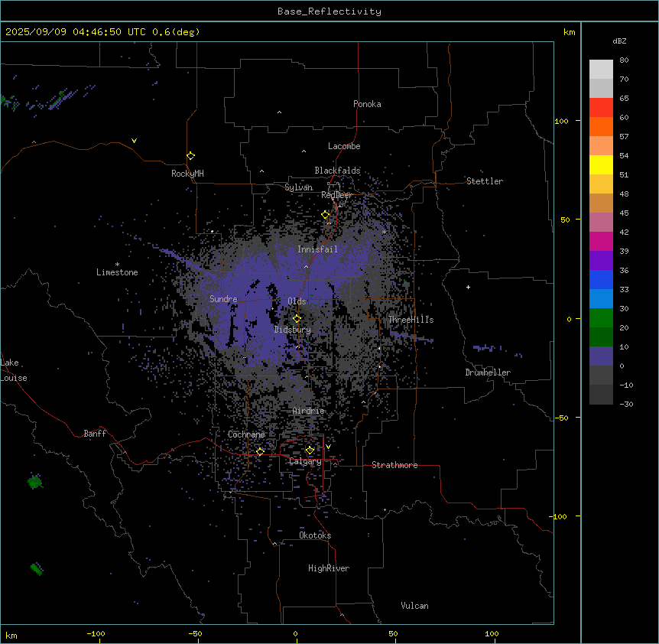
Task: Click the Innisfail city label
Action: point(317,249)
